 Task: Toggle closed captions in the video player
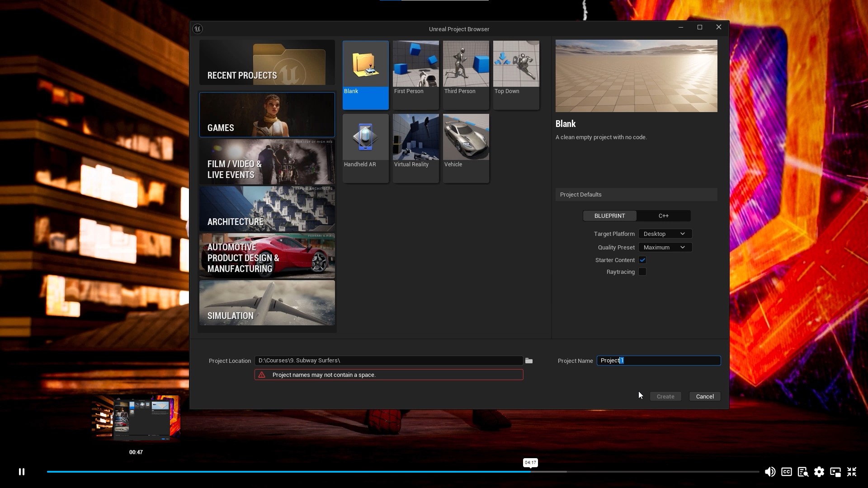[x=786, y=472]
